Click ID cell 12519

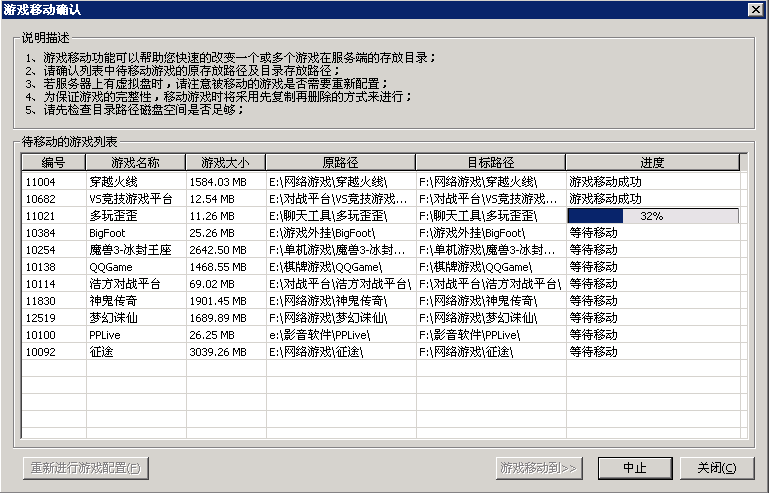click(41, 318)
